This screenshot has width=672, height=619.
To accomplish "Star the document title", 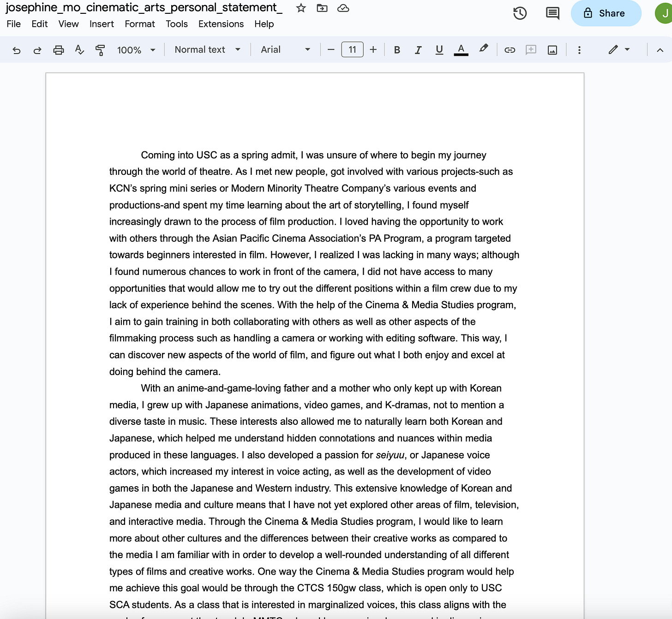I will pos(301,8).
